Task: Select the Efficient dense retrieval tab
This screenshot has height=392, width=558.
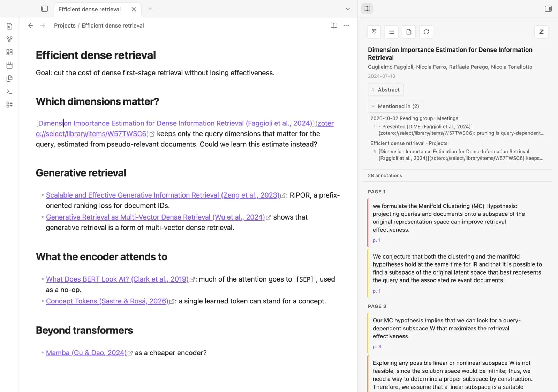Action: (x=90, y=9)
